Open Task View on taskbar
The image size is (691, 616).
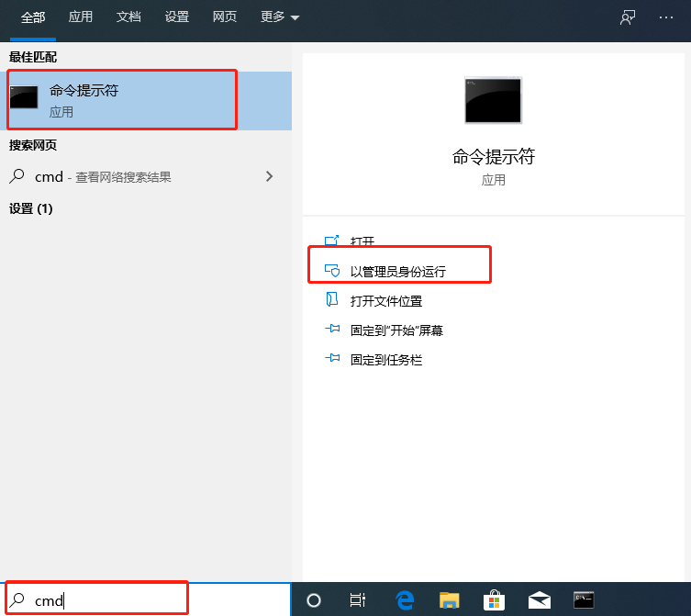357,600
